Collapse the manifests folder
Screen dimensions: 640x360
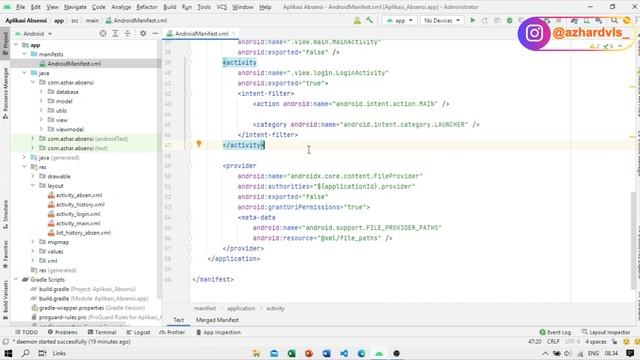tap(24, 54)
